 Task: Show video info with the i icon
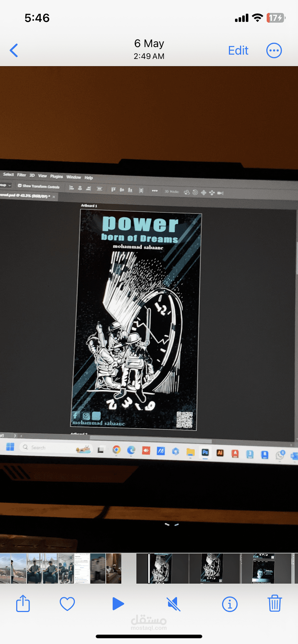[x=230, y=604]
